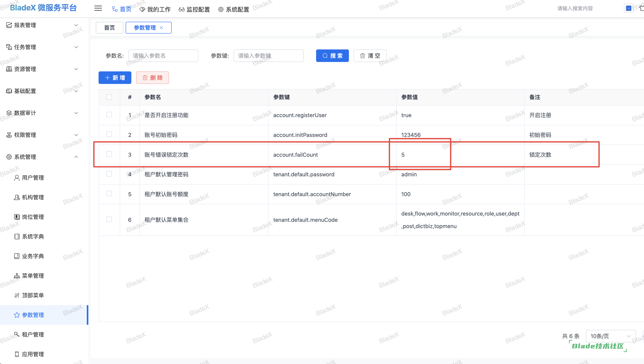Viewport: 644px width, 364px height.
Task: Click the 数据审计 layers icon
Action: pyautogui.click(x=9, y=113)
